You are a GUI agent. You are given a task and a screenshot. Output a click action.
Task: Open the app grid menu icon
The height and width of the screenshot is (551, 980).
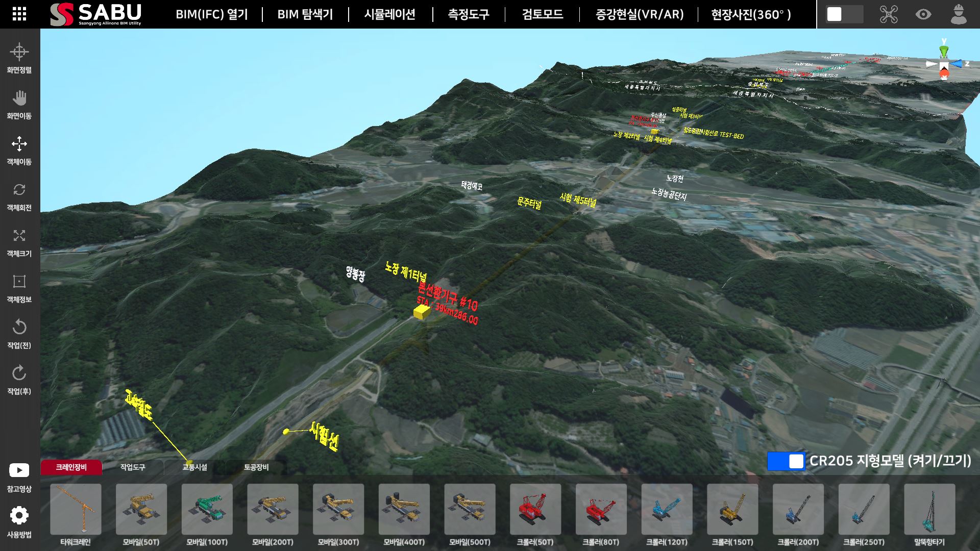tap(19, 14)
